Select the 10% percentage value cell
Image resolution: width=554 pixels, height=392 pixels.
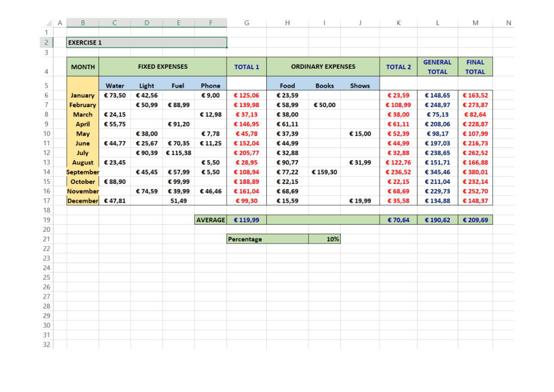pyautogui.click(x=324, y=239)
